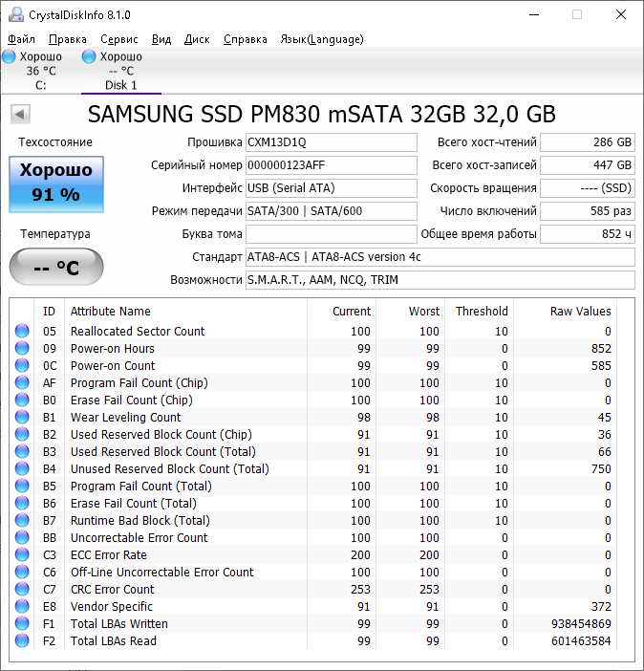The width and height of the screenshot is (644, 671).
Task: Click the status orb for Used Reserved Block Count (Total)
Action: tap(22, 451)
